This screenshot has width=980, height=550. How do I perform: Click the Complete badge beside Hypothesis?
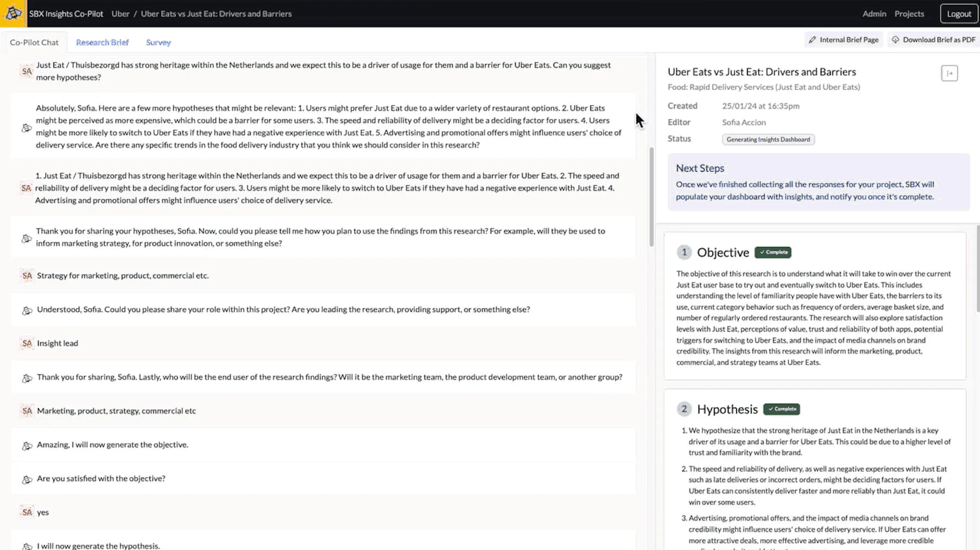pos(781,409)
